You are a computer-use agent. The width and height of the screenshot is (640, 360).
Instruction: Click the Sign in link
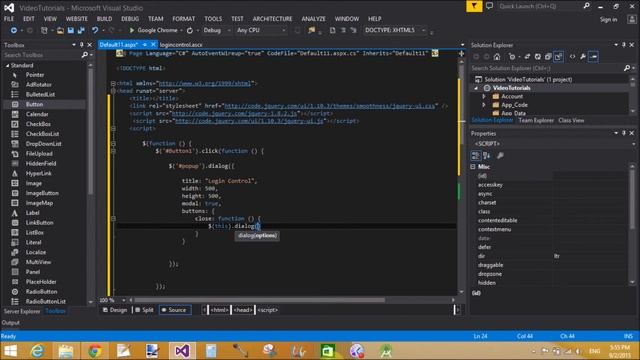point(608,20)
